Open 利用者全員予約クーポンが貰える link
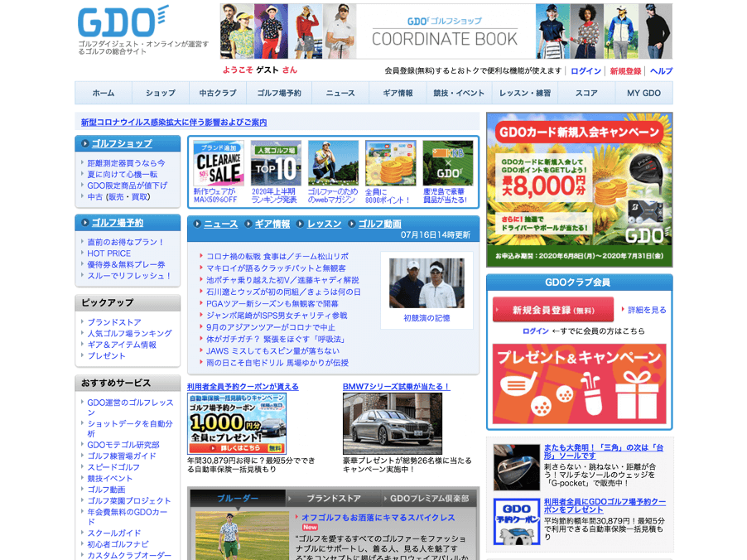The height and width of the screenshot is (560, 747). click(x=243, y=387)
